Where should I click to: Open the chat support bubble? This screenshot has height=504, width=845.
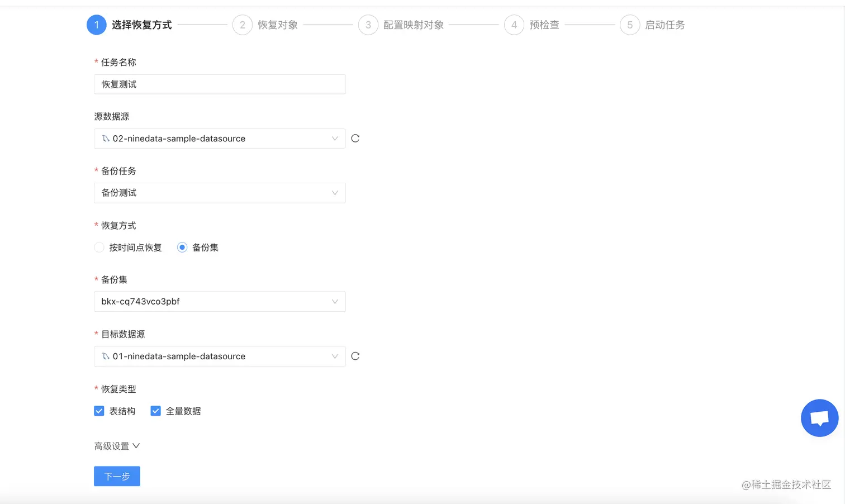(819, 417)
